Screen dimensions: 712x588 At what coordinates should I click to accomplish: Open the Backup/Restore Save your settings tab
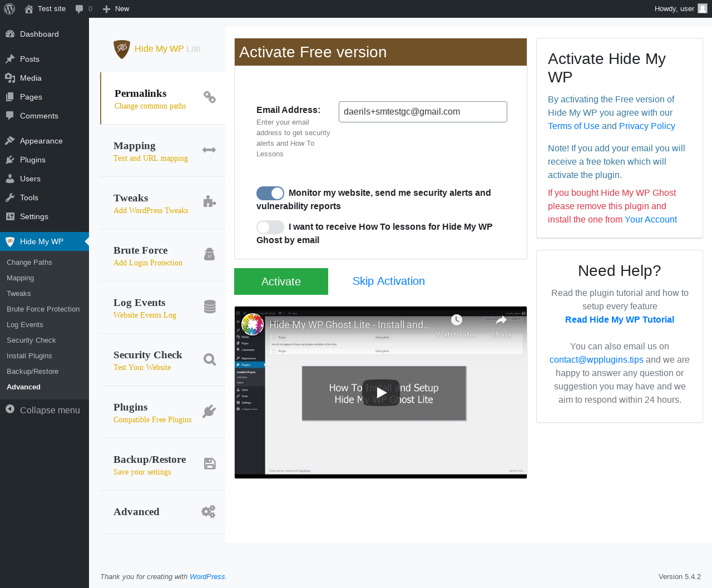click(x=163, y=465)
